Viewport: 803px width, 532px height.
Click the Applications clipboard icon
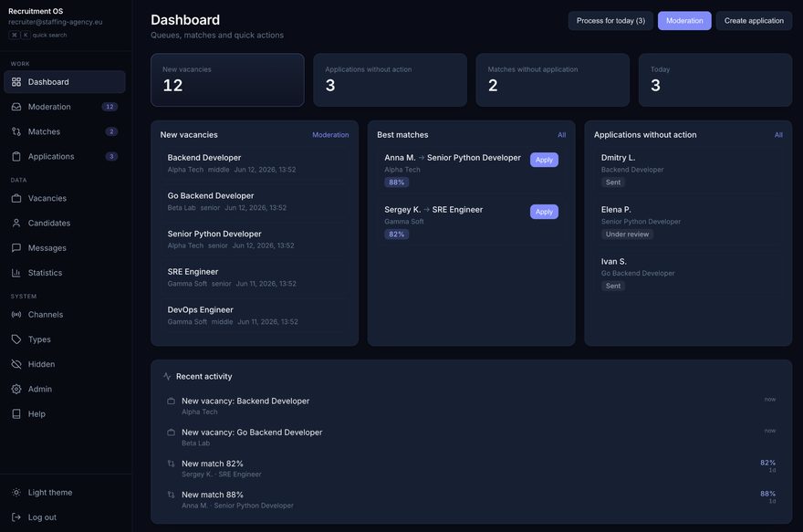tap(16, 157)
